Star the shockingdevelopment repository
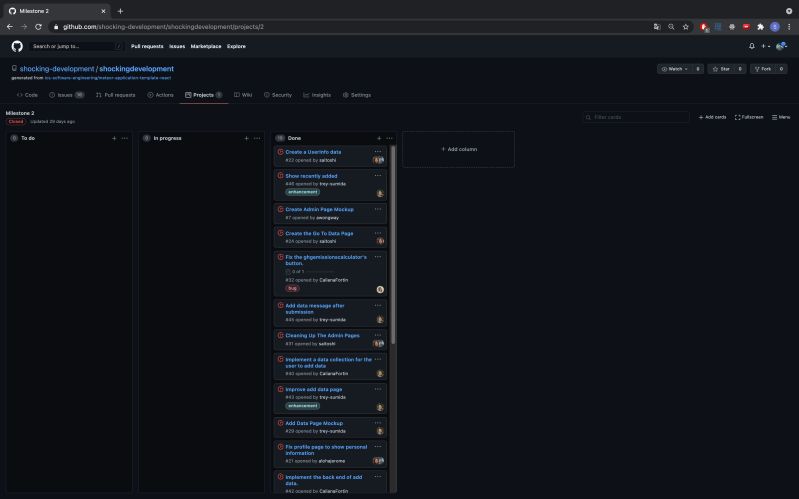 (721, 69)
